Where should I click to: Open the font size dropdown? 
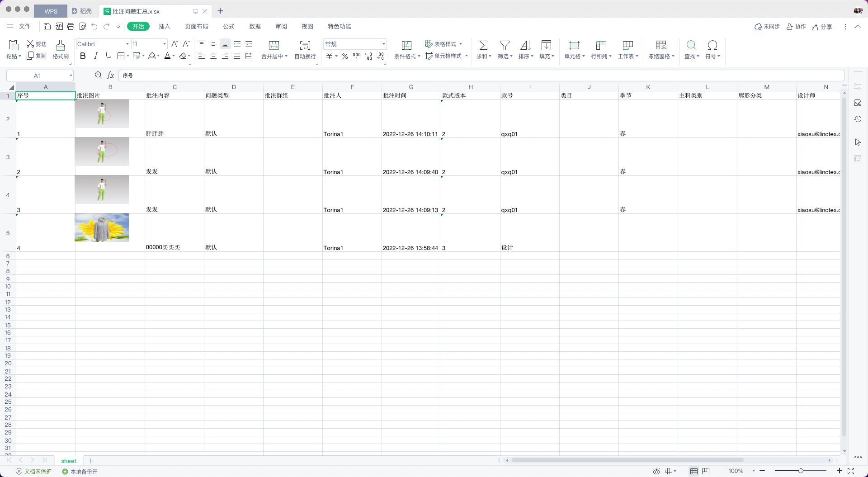(x=164, y=44)
